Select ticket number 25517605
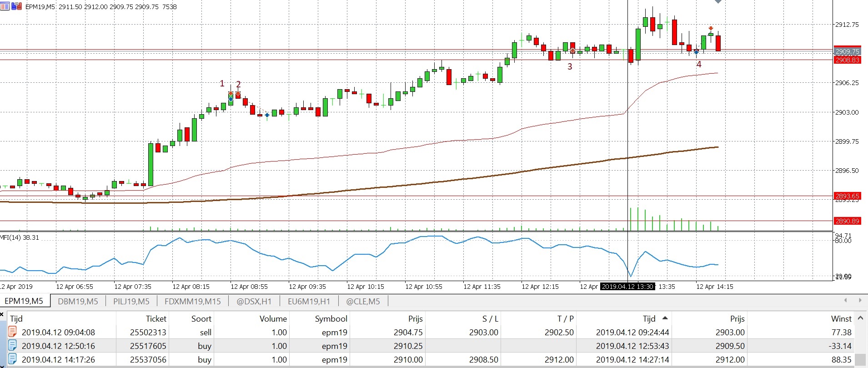This screenshot has width=868, height=368. 148,346
